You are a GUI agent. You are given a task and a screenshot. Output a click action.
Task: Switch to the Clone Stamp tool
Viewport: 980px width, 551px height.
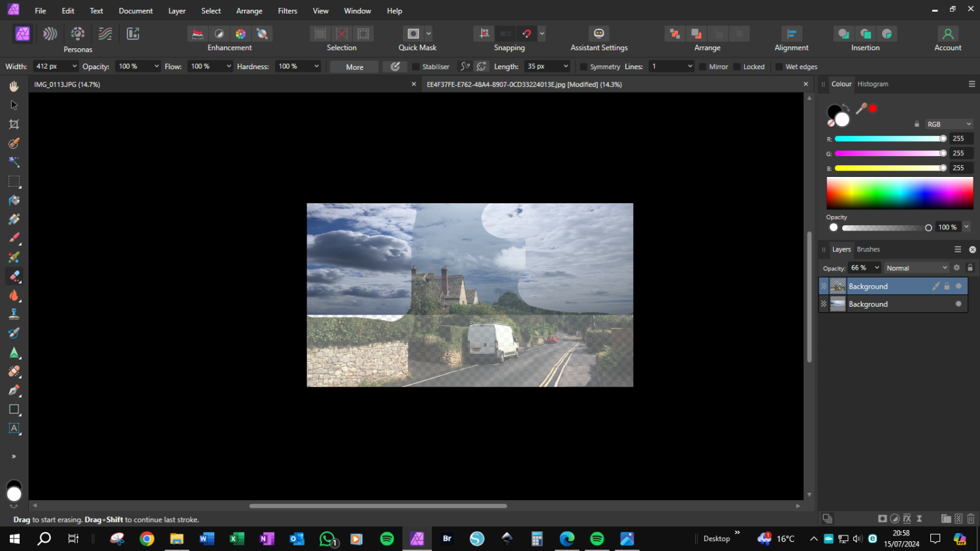14,313
